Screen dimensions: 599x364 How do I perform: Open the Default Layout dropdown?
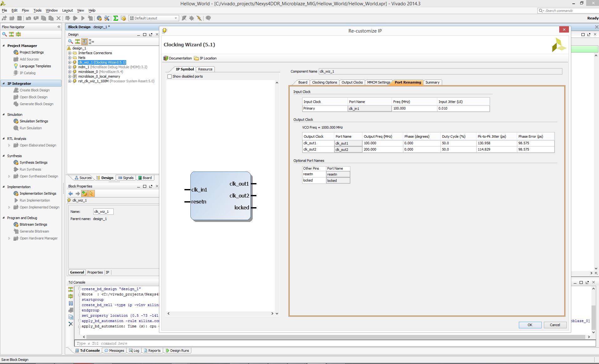[x=154, y=18]
